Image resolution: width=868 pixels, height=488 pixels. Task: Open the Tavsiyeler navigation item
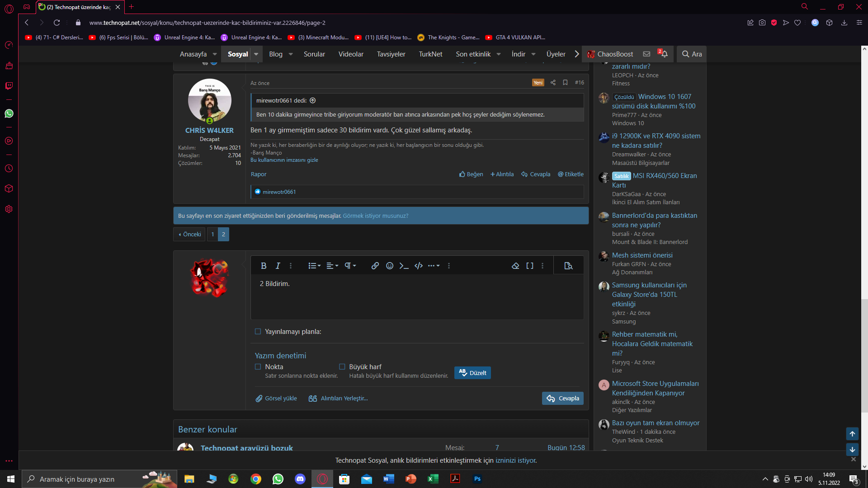click(x=391, y=54)
